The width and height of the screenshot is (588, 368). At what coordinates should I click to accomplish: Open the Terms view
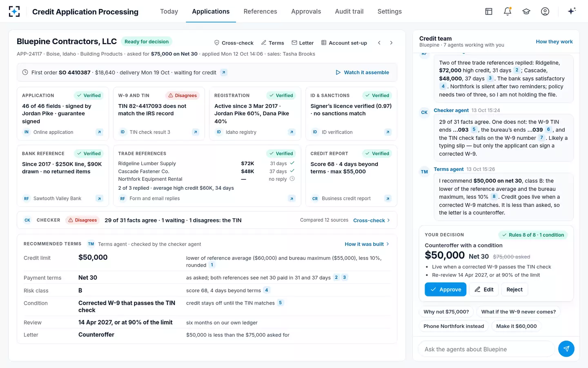coord(273,43)
